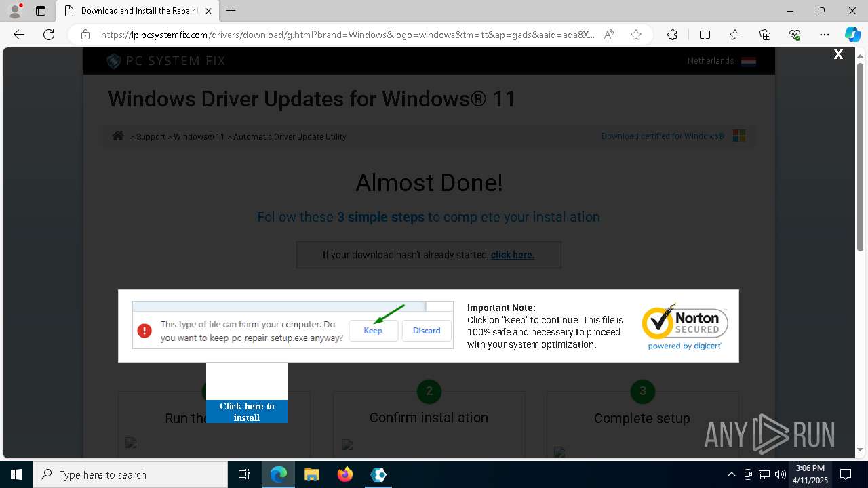Viewport: 868px width, 488px height.
Task: Open File Explorer from the taskbar
Action: [311, 474]
